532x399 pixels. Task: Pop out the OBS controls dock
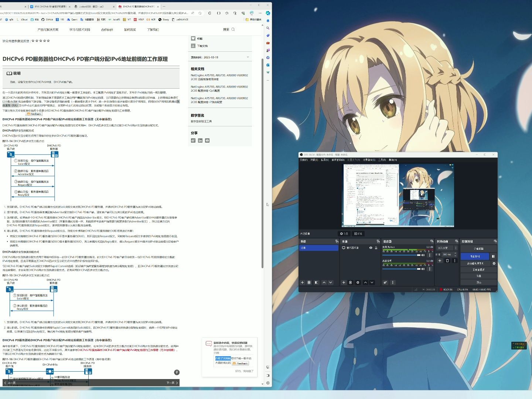[495, 241]
